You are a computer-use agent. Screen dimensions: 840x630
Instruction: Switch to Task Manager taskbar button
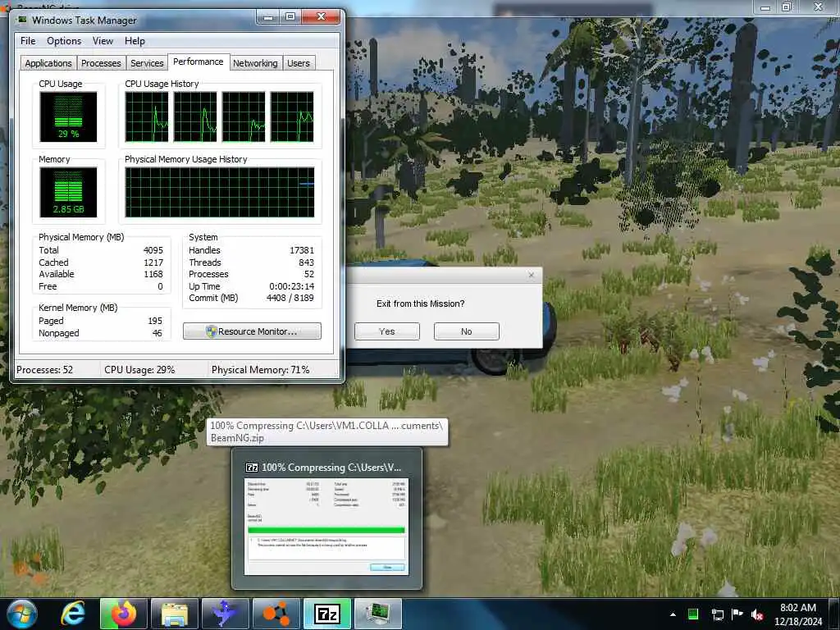378,614
